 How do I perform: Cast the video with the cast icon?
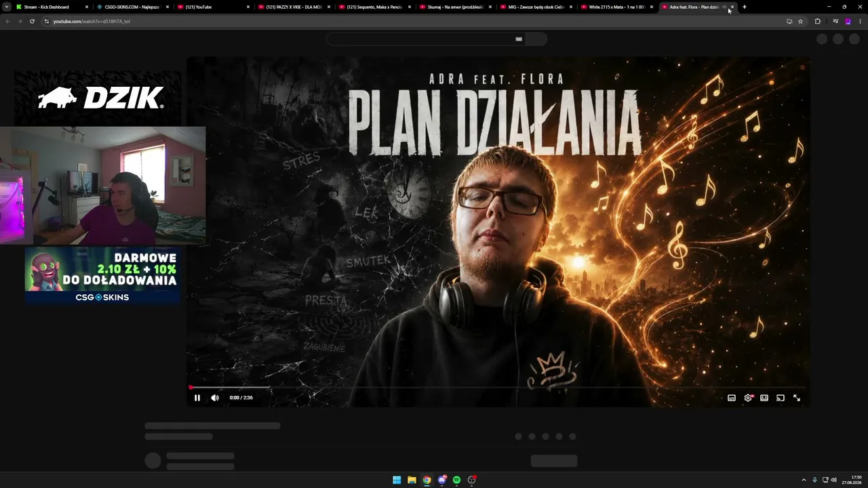(x=781, y=398)
